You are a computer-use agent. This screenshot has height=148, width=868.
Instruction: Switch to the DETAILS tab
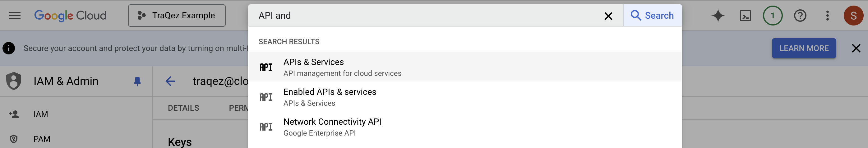(183, 108)
